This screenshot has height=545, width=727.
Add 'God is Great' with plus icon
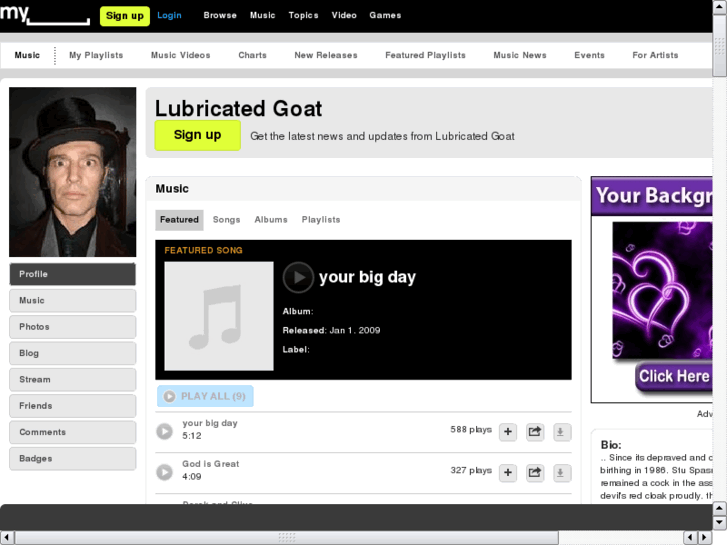508,472
